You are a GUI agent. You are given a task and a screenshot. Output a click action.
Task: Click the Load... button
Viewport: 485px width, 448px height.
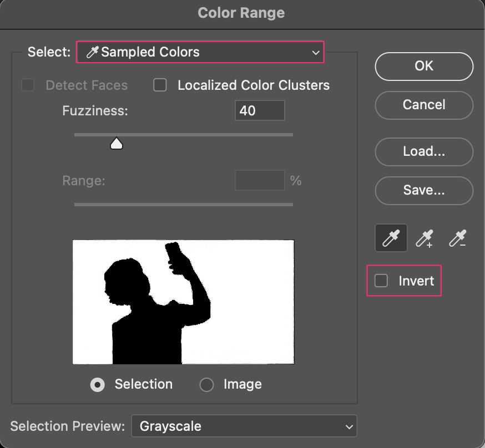click(x=424, y=152)
